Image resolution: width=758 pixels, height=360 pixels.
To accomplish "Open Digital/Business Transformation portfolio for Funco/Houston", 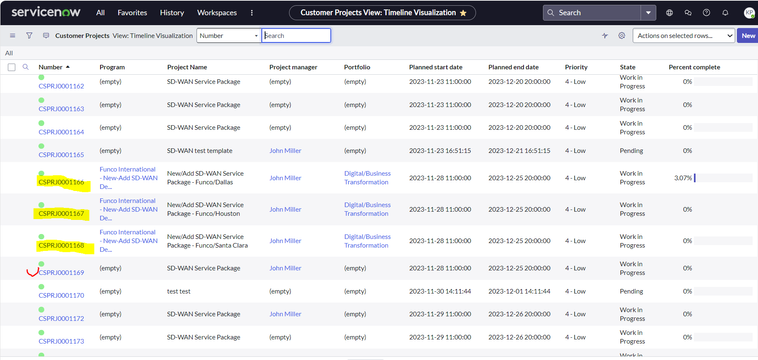I will pyautogui.click(x=367, y=209).
